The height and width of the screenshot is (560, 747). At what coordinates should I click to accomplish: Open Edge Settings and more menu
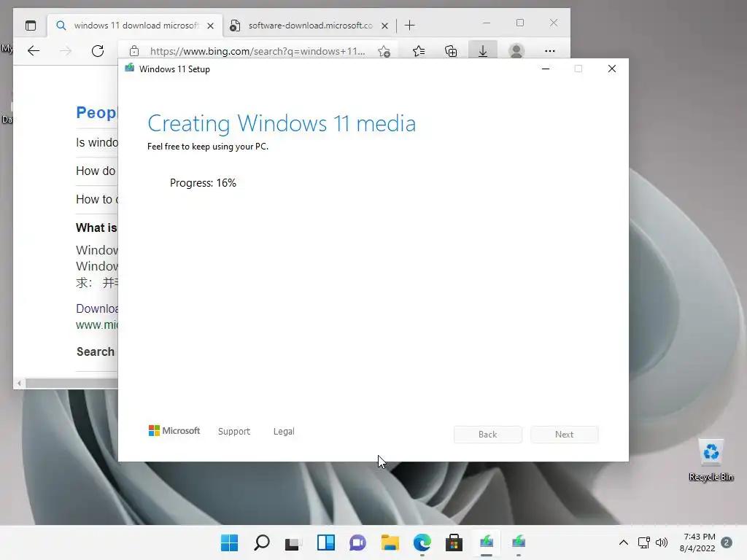[x=550, y=51]
